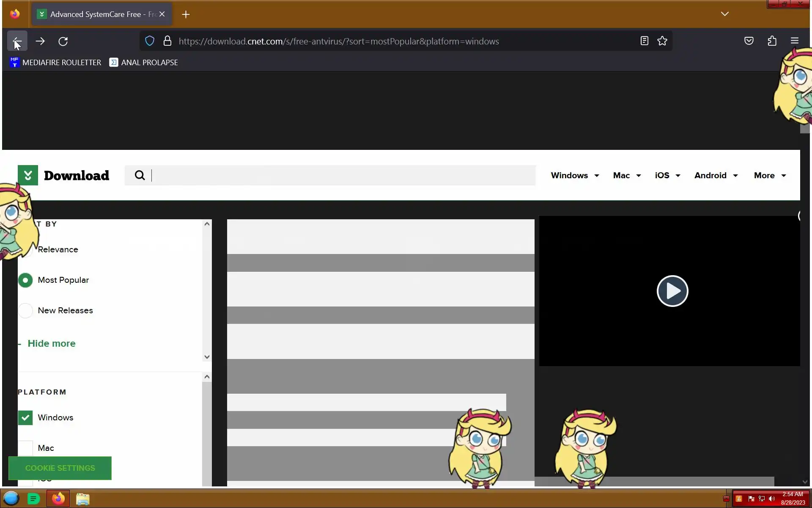
Task: Play the video in the right panel
Action: tap(672, 291)
